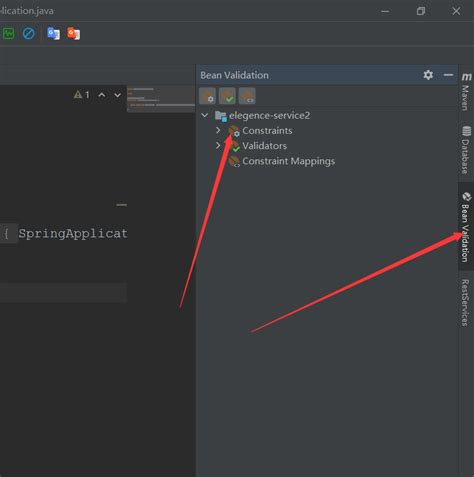Open the Maven tool window tab
Image resolution: width=474 pixels, height=477 pixels.
[466, 92]
